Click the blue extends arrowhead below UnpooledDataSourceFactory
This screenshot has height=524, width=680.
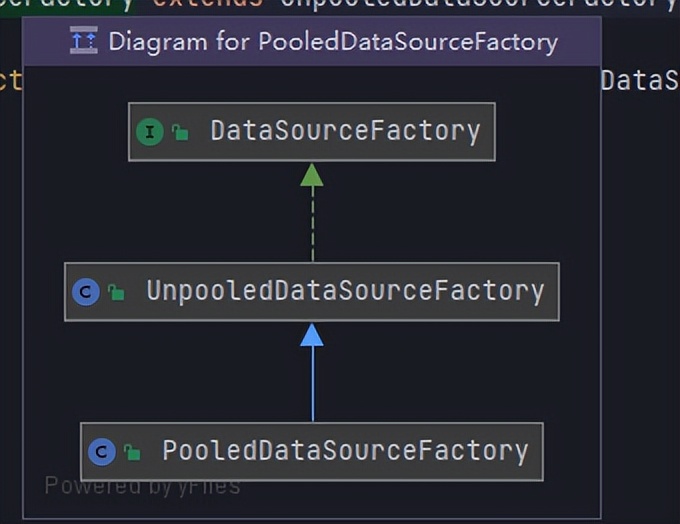pos(312,335)
